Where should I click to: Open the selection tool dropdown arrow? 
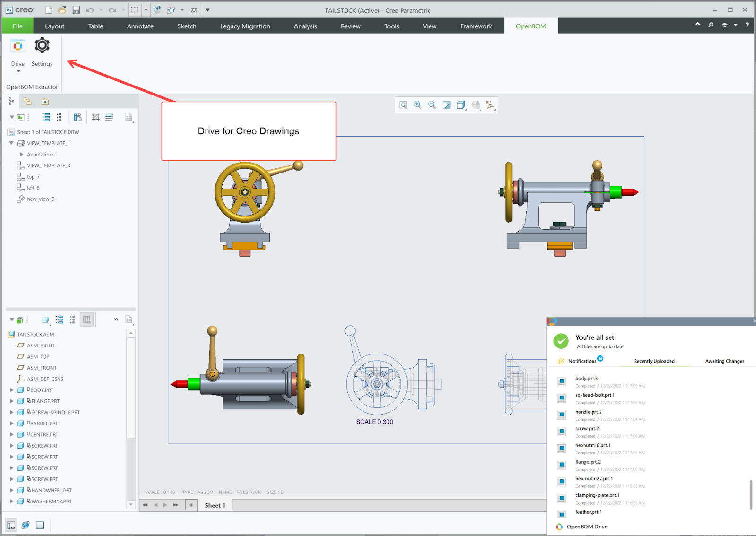146,10
